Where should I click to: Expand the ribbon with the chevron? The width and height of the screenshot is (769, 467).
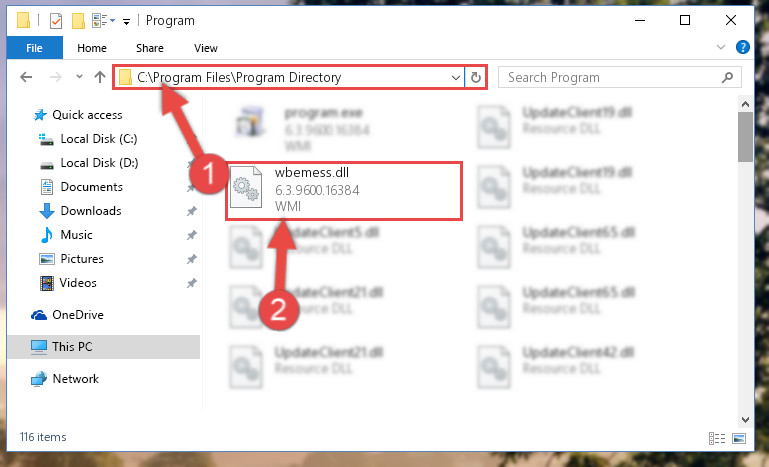click(x=720, y=47)
